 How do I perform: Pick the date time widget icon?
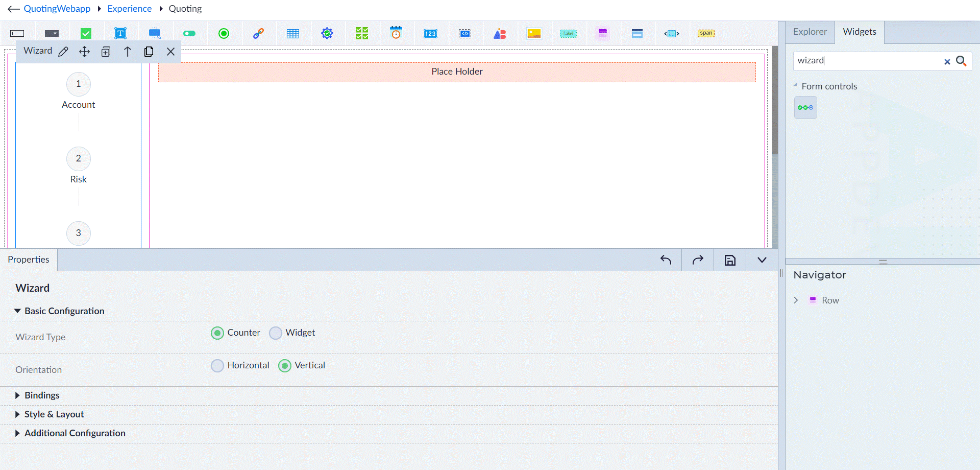pos(396,33)
